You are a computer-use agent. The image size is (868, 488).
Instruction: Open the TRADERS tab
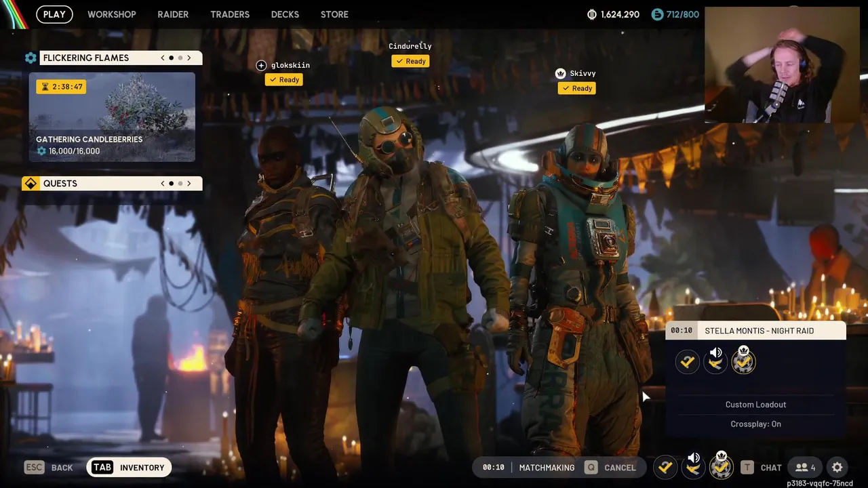pyautogui.click(x=230, y=14)
